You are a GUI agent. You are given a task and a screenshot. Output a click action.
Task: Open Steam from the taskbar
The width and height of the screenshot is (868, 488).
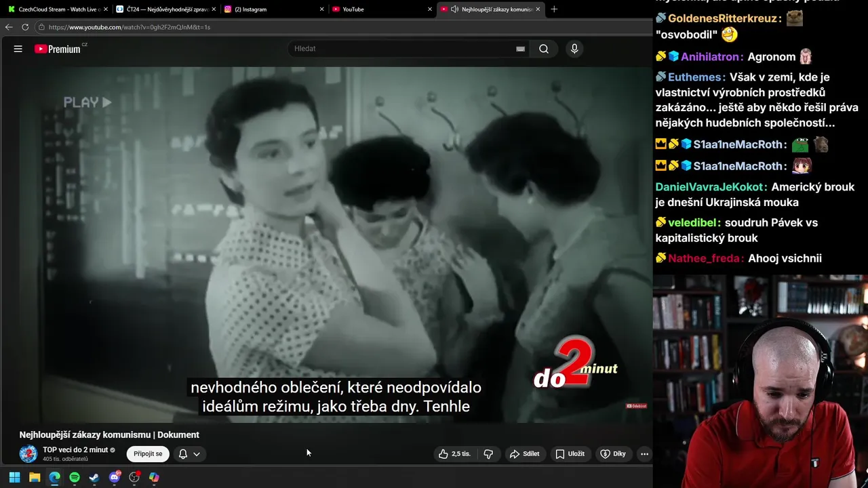94,477
